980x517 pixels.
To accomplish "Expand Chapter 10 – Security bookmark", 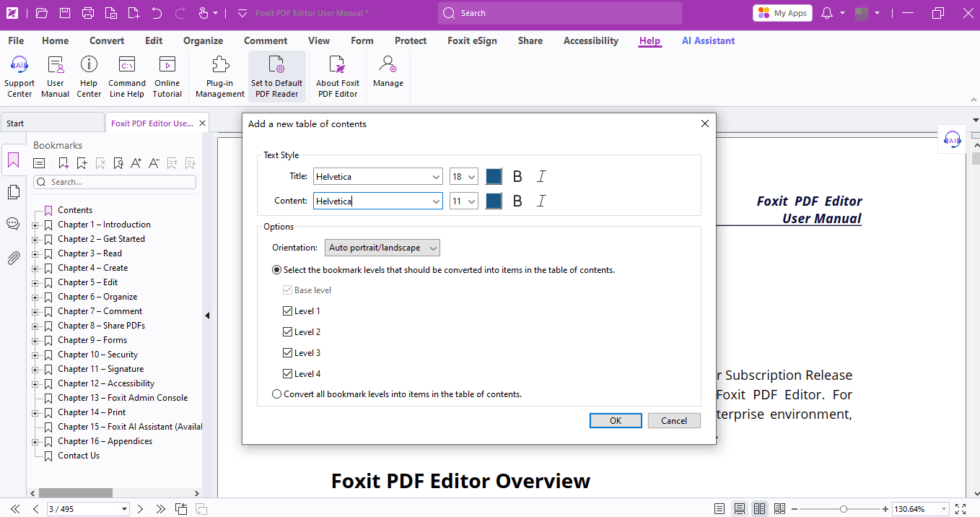I will (35, 355).
